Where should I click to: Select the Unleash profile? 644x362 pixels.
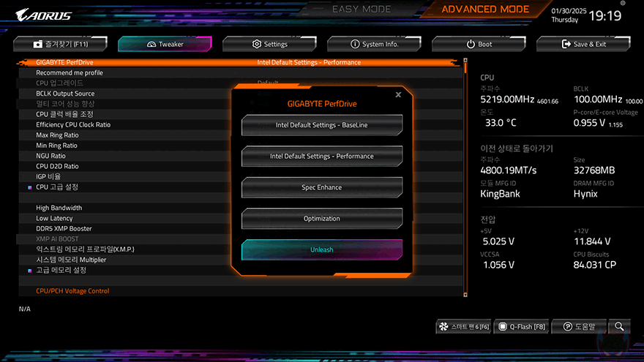click(321, 249)
